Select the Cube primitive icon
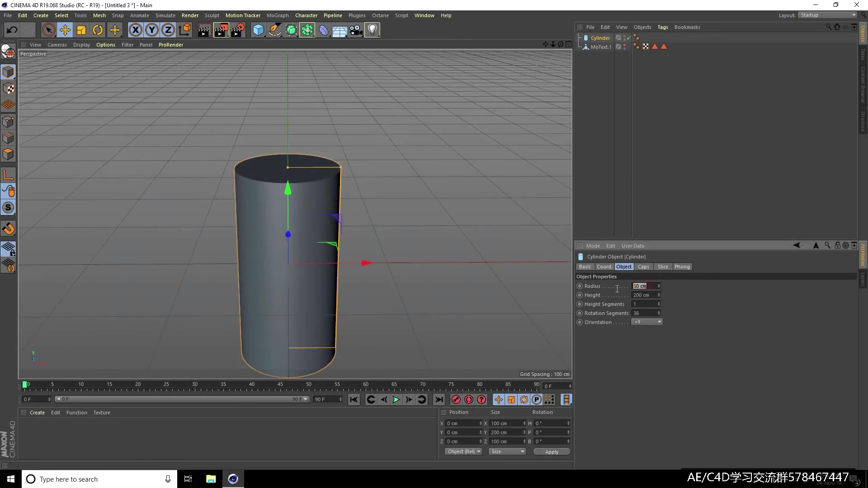 pos(258,30)
